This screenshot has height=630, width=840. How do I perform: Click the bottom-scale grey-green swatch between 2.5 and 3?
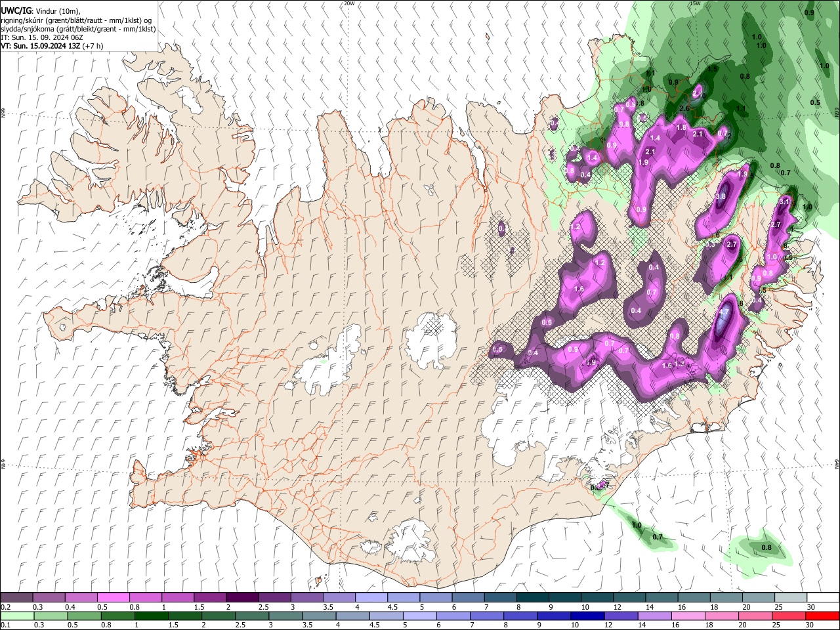(x=252, y=616)
